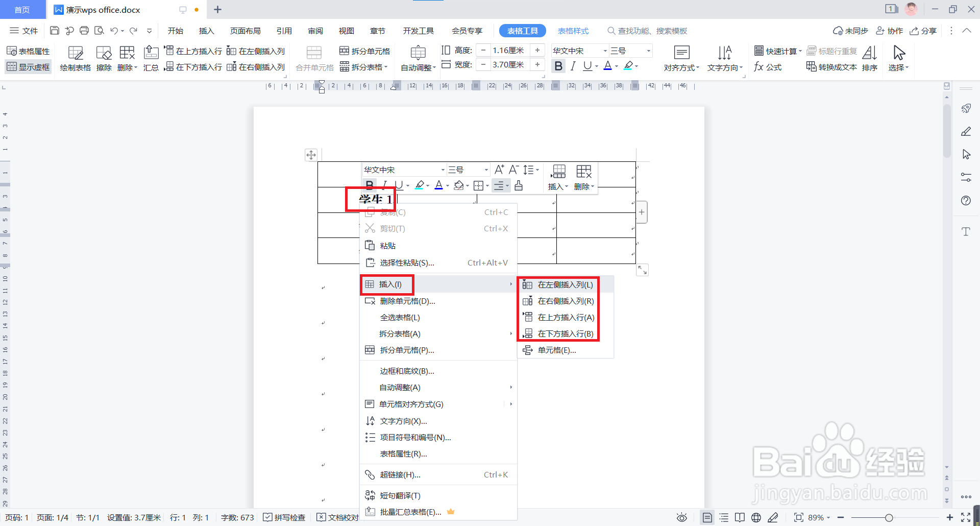Click the 分享 share button
This screenshot has height=526, width=980.
[923, 31]
